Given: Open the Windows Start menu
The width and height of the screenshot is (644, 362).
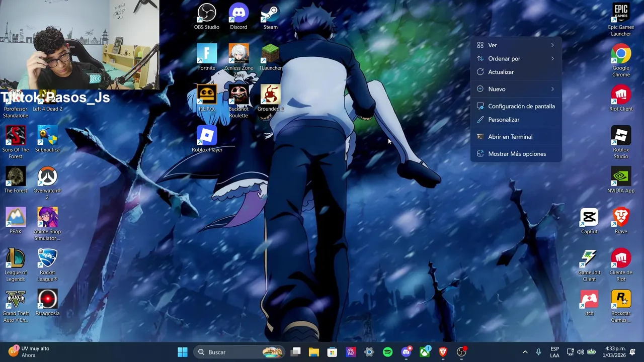Looking at the screenshot, I should [x=182, y=352].
